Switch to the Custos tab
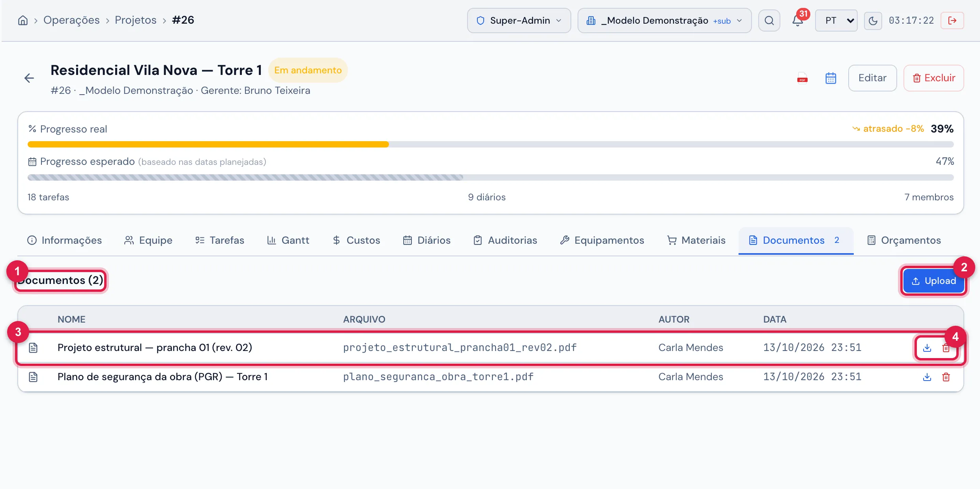This screenshot has width=980, height=489. [356, 240]
